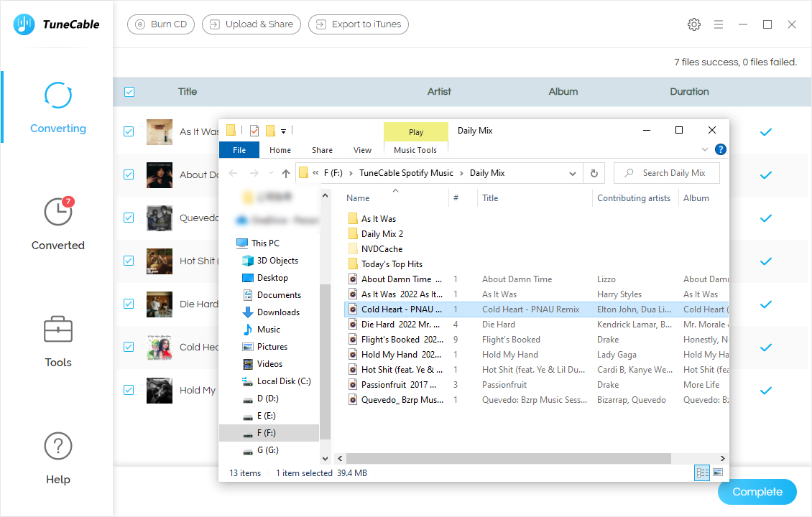This screenshot has width=812, height=517.
Task: Sort by the Name column header
Action: [x=358, y=198]
